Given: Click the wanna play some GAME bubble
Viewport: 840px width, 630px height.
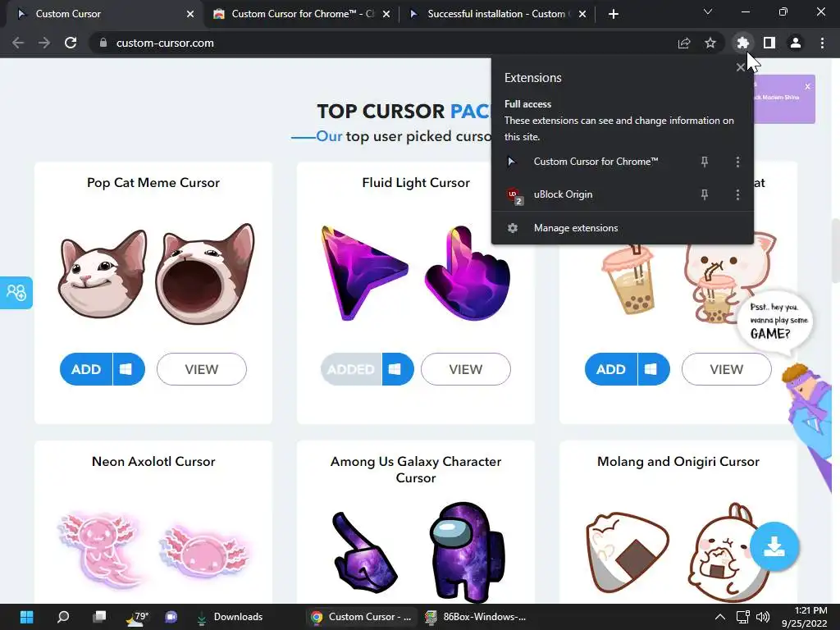Looking at the screenshot, I should [774, 322].
